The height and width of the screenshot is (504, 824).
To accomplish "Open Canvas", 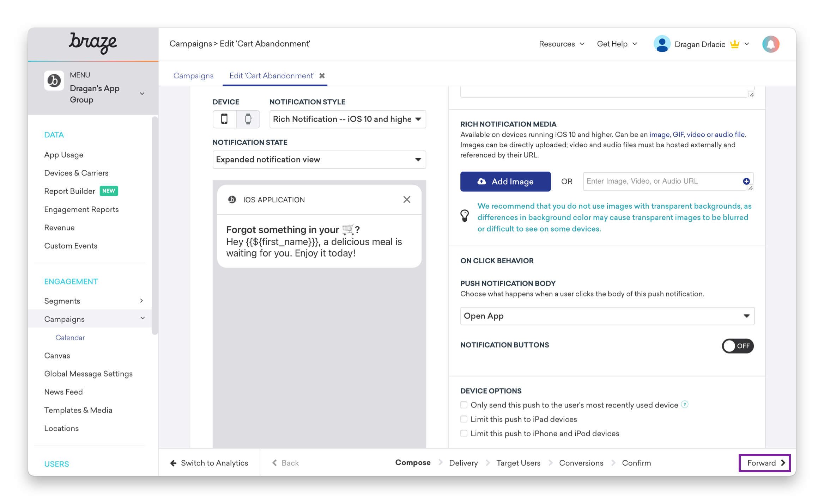I will [57, 355].
